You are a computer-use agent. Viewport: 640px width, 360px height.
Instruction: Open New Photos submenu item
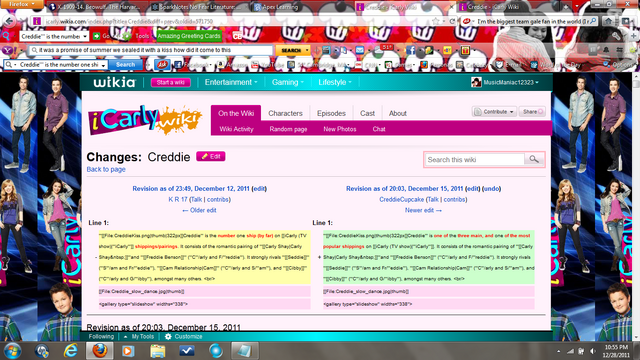coord(340,129)
